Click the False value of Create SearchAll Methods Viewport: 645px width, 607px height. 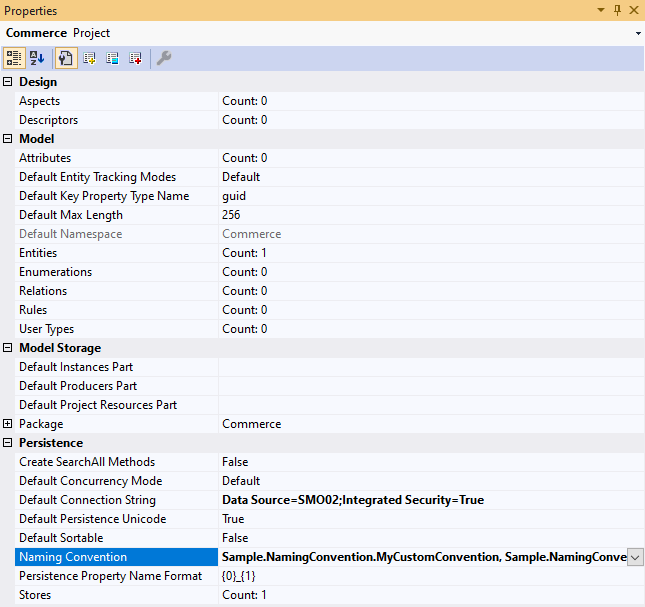click(x=235, y=462)
